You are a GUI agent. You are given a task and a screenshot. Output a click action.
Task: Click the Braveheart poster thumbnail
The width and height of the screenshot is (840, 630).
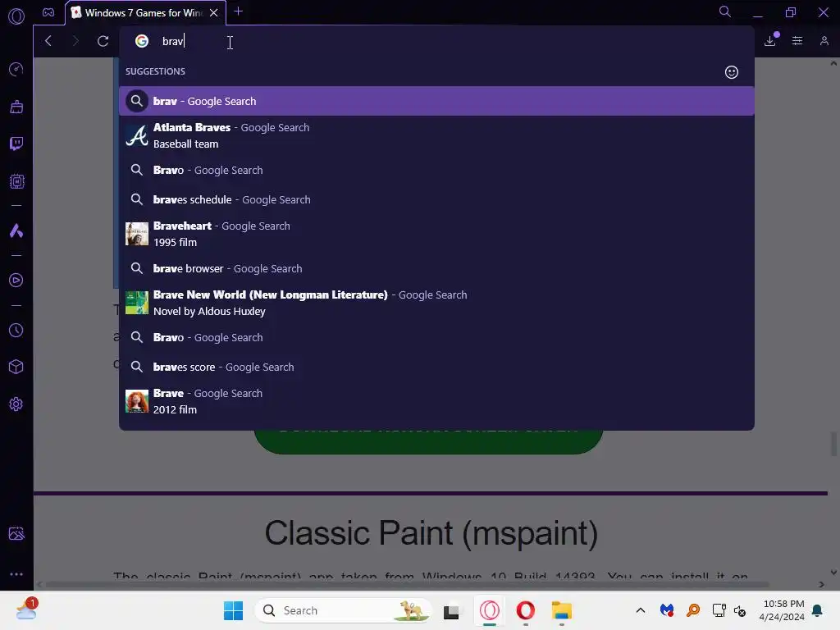137,234
